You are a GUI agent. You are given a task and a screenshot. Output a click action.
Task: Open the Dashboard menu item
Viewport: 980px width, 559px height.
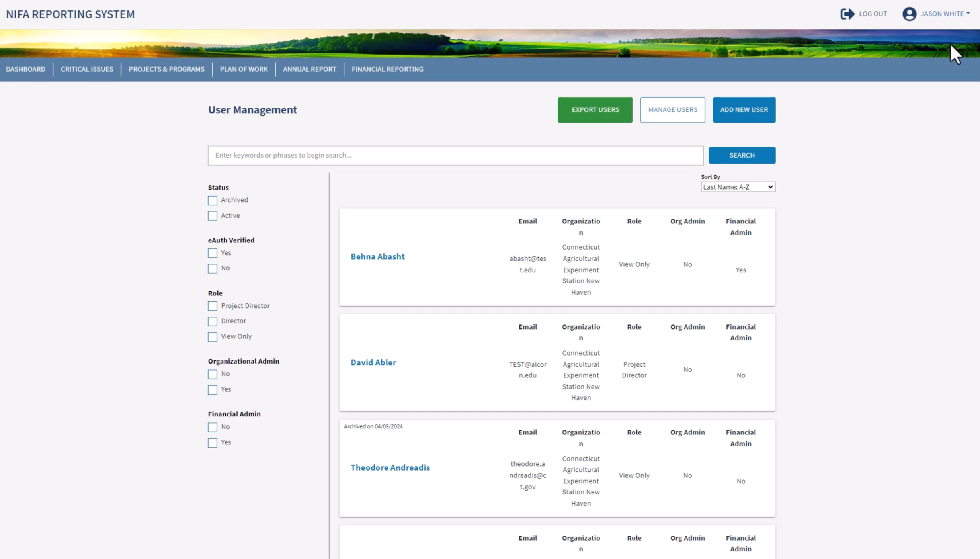click(25, 69)
